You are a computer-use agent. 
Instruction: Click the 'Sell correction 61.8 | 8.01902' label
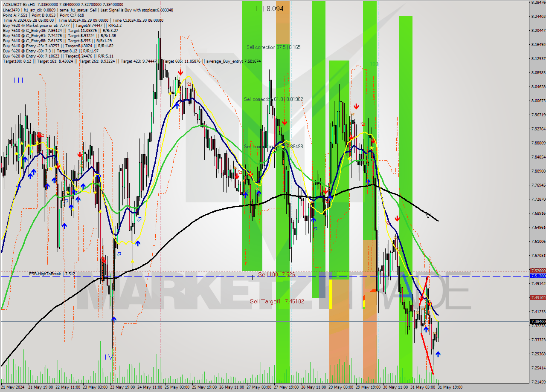(273, 99)
